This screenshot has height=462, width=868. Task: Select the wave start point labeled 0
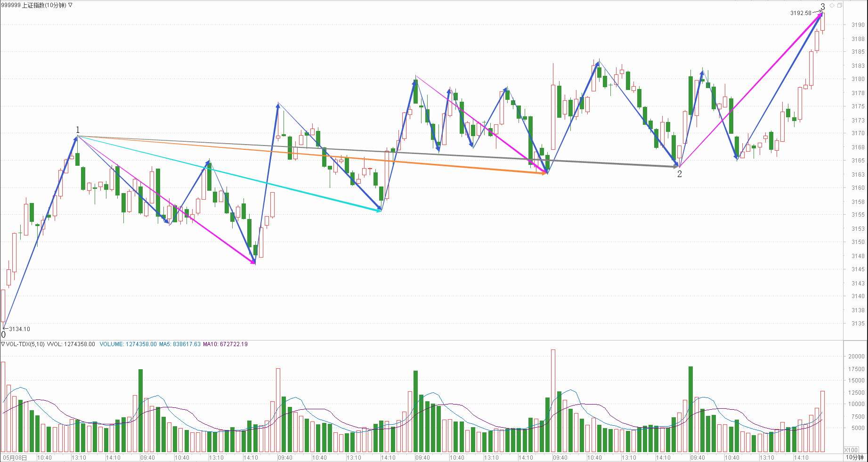(x=4, y=335)
